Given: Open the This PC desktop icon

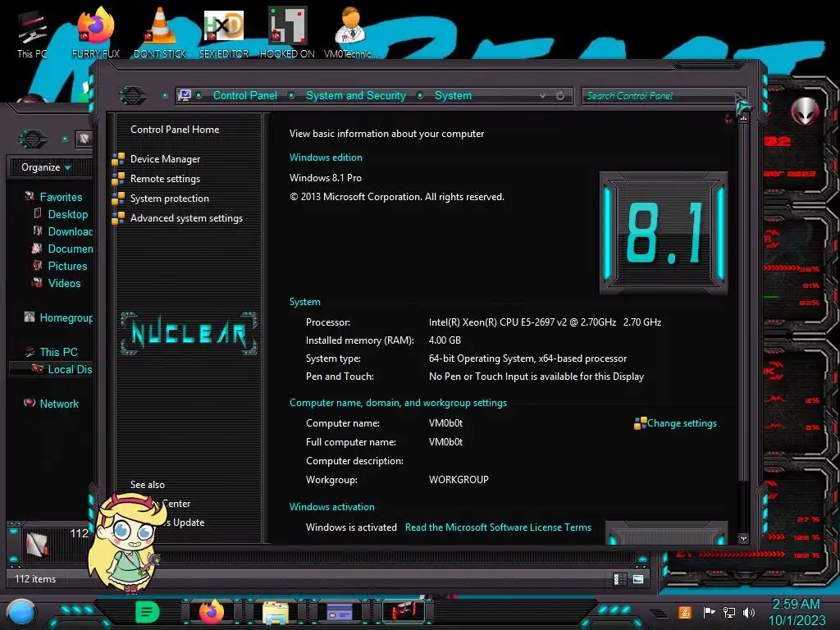Looking at the screenshot, I should (32, 33).
